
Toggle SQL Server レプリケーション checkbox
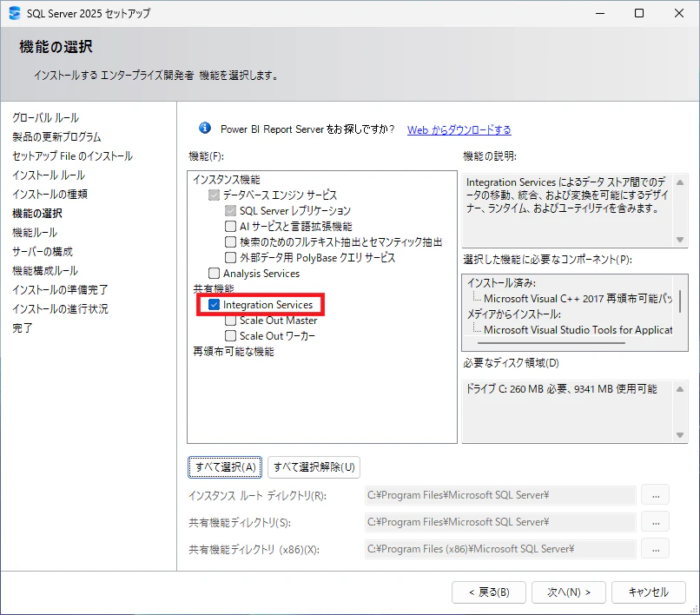point(230,211)
